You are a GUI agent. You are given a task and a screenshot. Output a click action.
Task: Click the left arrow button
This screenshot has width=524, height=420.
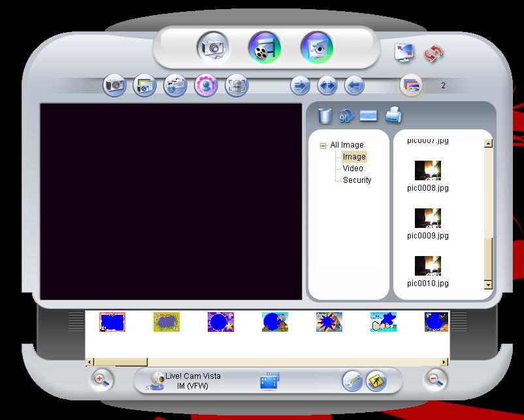point(354,86)
